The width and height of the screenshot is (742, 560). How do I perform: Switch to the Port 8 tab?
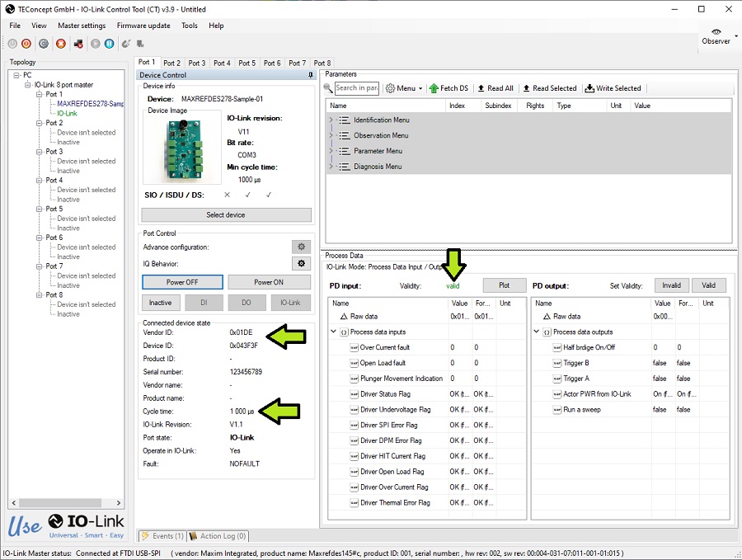pyautogui.click(x=322, y=63)
